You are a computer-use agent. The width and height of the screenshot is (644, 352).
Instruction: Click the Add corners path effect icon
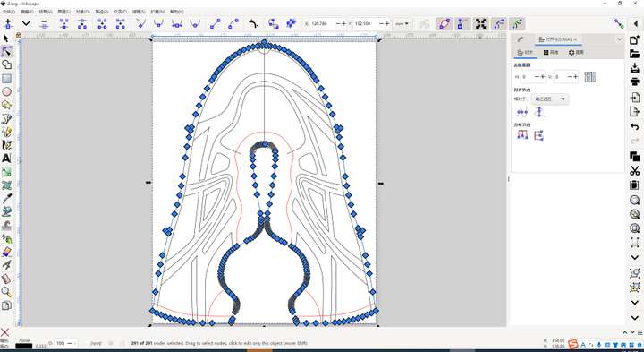pos(253,24)
